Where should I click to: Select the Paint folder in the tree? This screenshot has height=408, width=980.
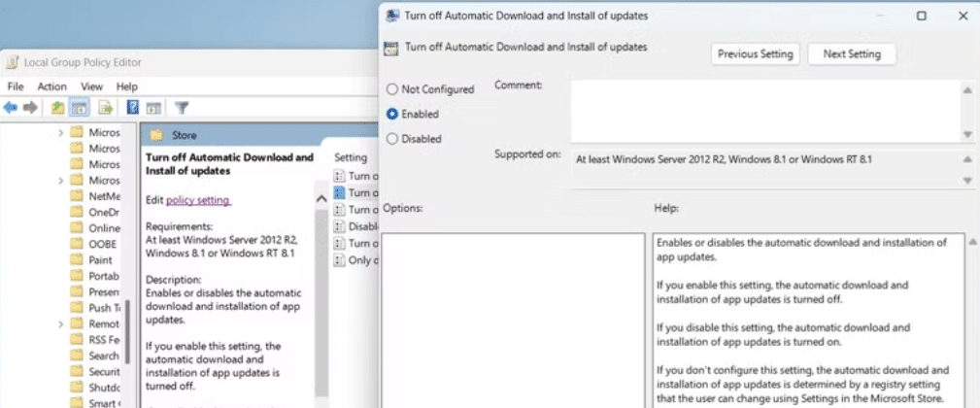(x=100, y=259)
